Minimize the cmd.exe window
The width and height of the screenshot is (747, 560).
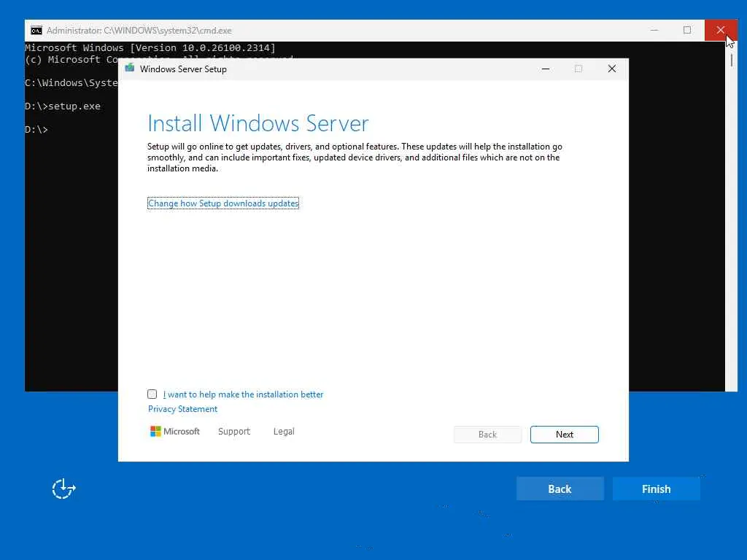[654, 31]
